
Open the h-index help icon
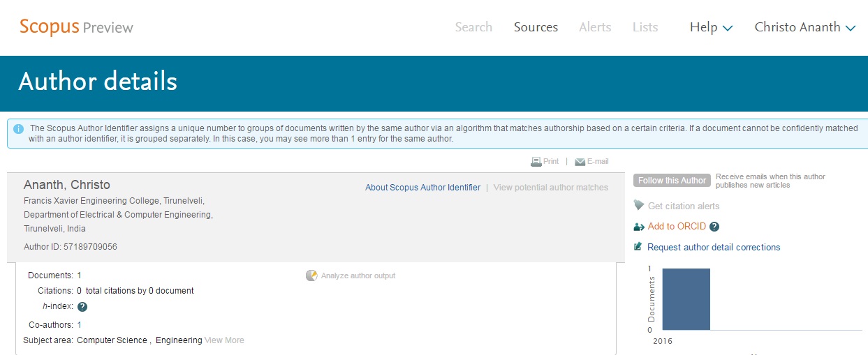point(82,307)
